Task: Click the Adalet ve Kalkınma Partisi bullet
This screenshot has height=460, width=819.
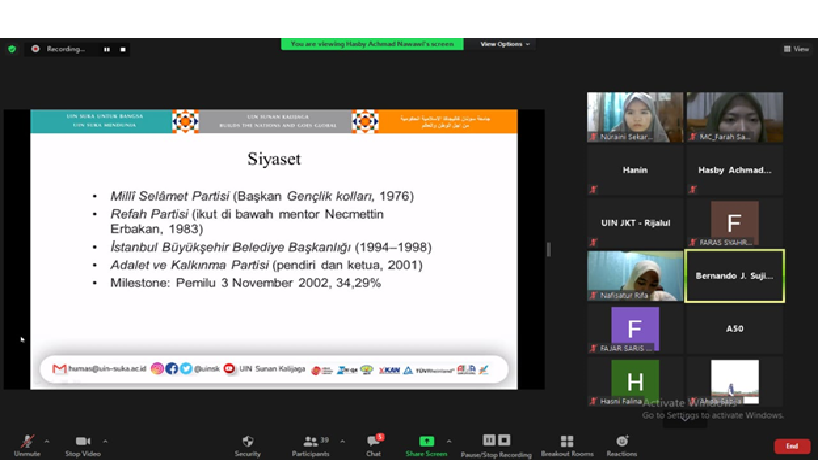Action: click(x=266, y=265)
